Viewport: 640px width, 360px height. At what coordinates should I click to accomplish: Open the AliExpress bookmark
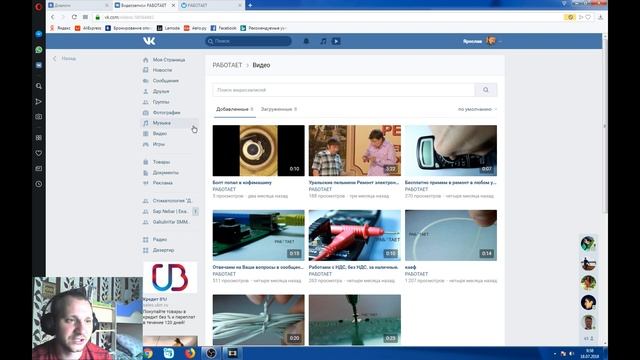tap(88, 28)
